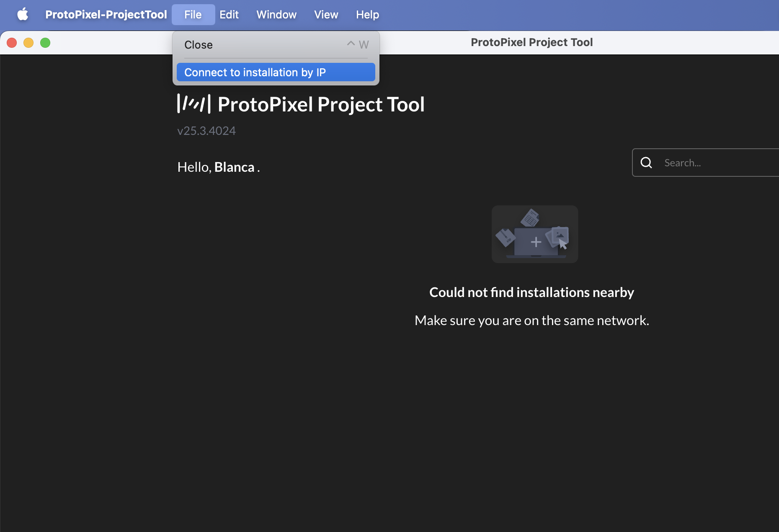Open the Edit menu
779x532 pixels.
(x=229, y=14)
